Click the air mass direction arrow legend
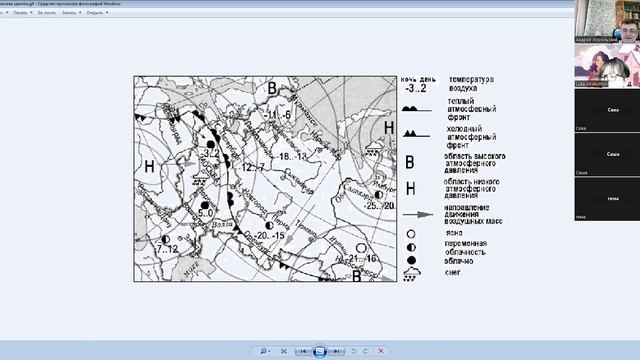Viewport: 640px width, 360px height. (x=418, y=215)
